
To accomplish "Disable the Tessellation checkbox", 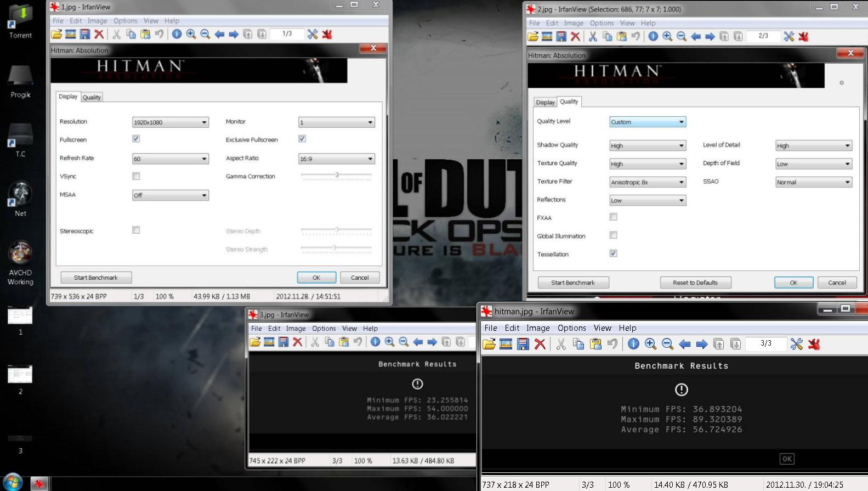I will (x=613, y=253).
